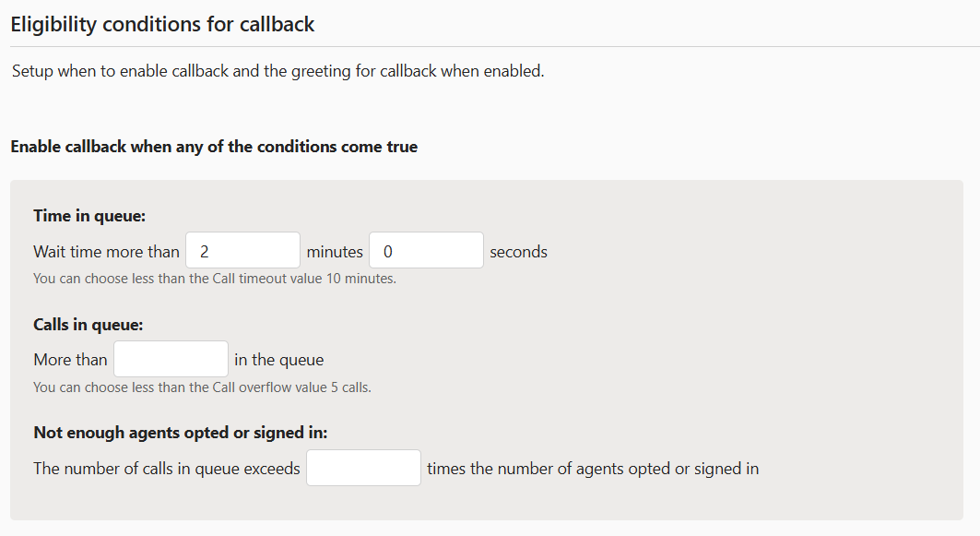Focus the wait time seconds input field
This screenshot has width=980, height=536.
click(x=426, y=251)
